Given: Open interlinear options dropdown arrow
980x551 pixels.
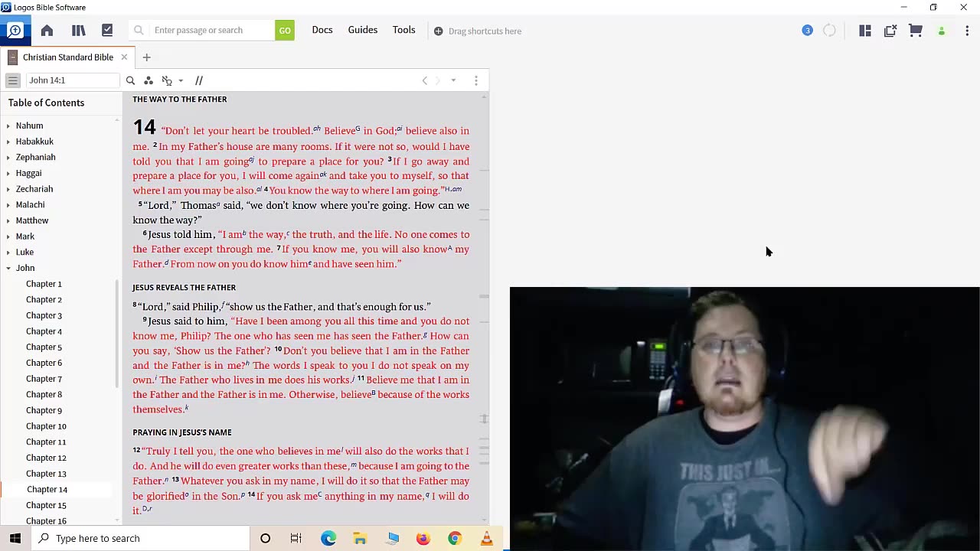Looking at the screenshot, I should pos(181,80).
